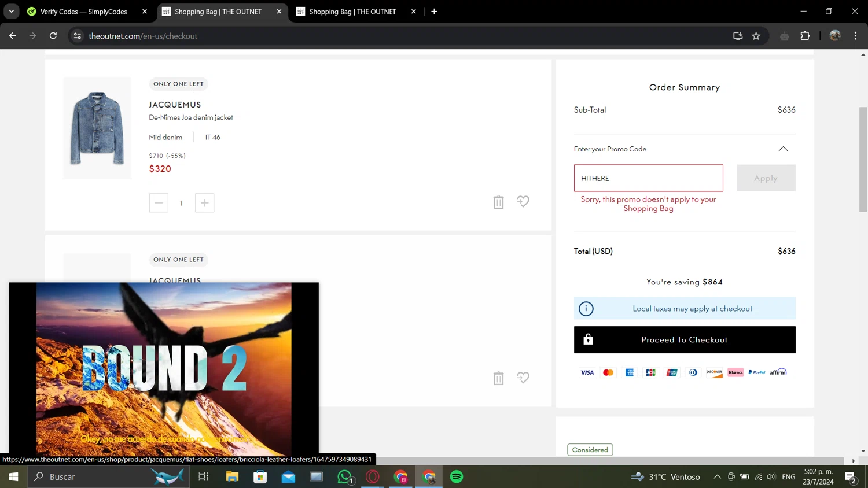Open the weather widget showing 31°C Ventoso
The image size is (868, 488).
pos(665,476)
